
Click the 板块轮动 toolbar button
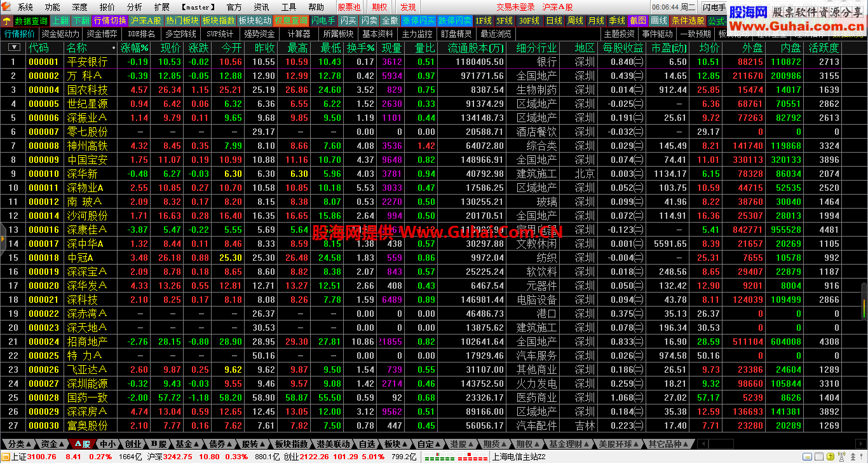tap(255, 20)
